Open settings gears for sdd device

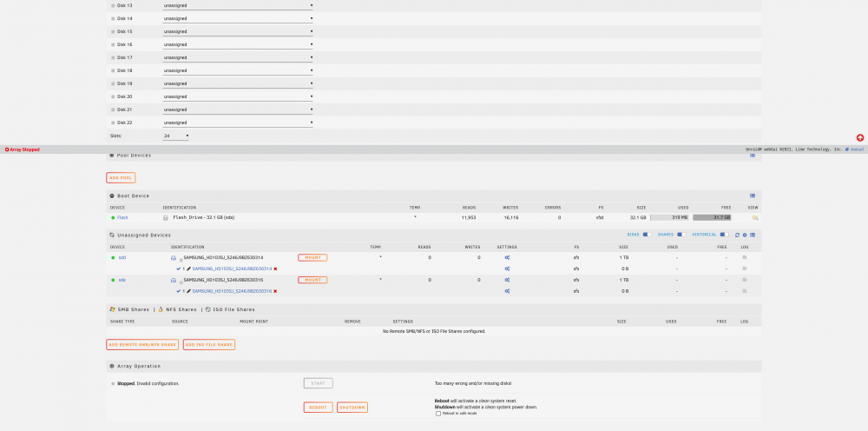[x=507, y=257]
